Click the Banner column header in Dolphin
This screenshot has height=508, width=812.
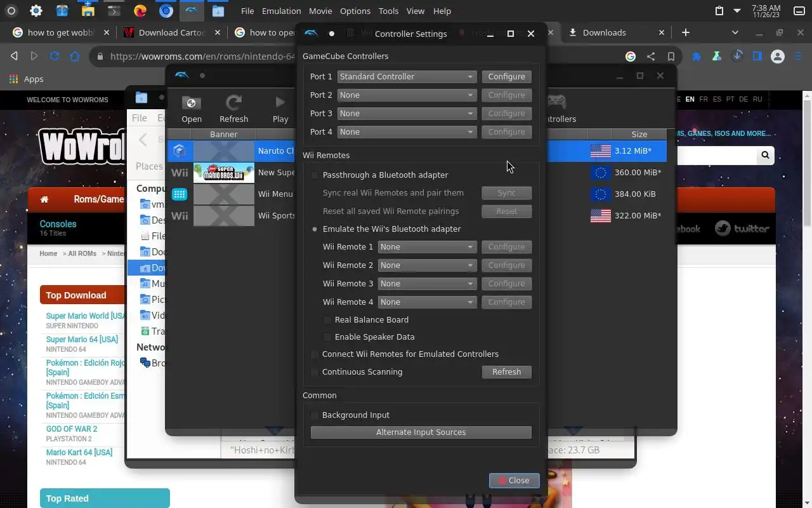(223, 134)
